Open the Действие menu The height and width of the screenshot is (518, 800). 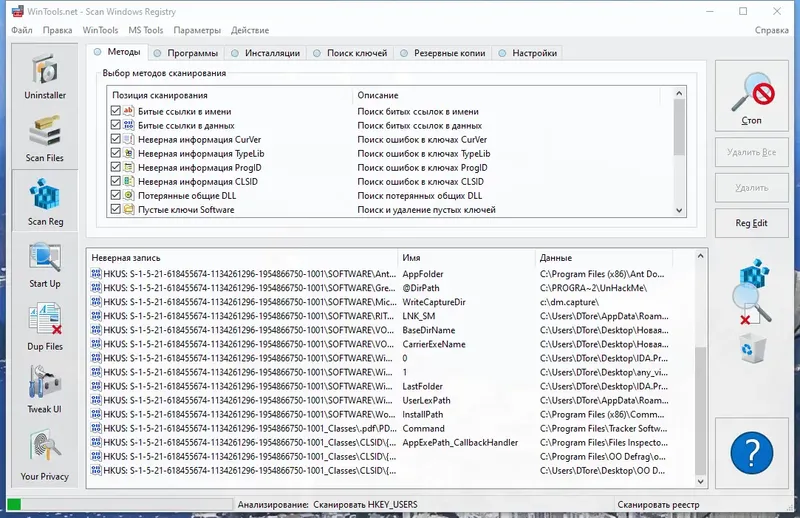tap(249, 30)
